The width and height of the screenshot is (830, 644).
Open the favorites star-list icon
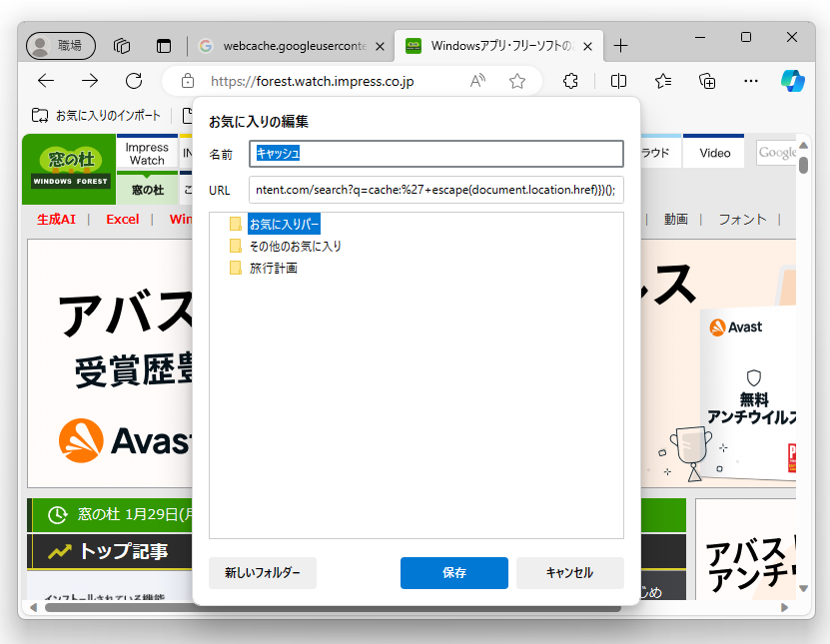click(x=662, y=81)
